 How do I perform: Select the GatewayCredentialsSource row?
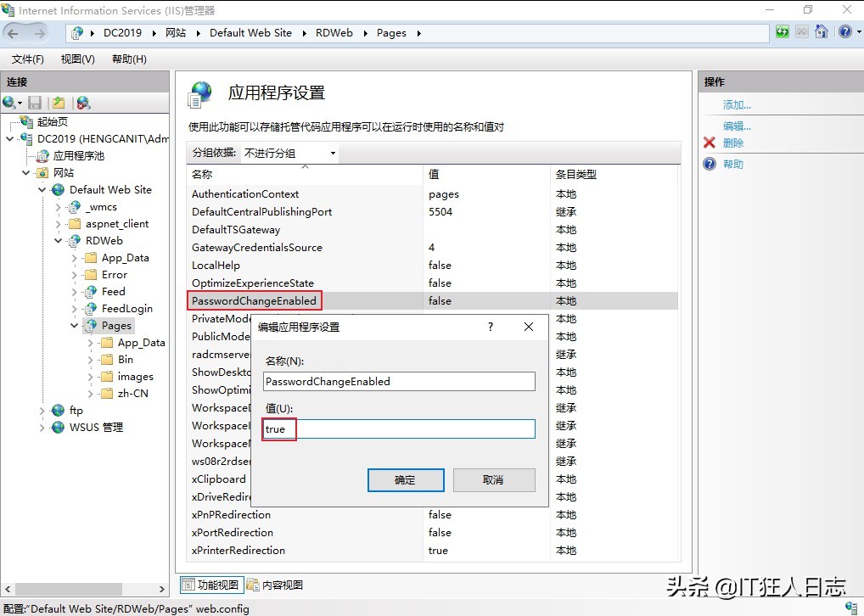tap(432, 248)
